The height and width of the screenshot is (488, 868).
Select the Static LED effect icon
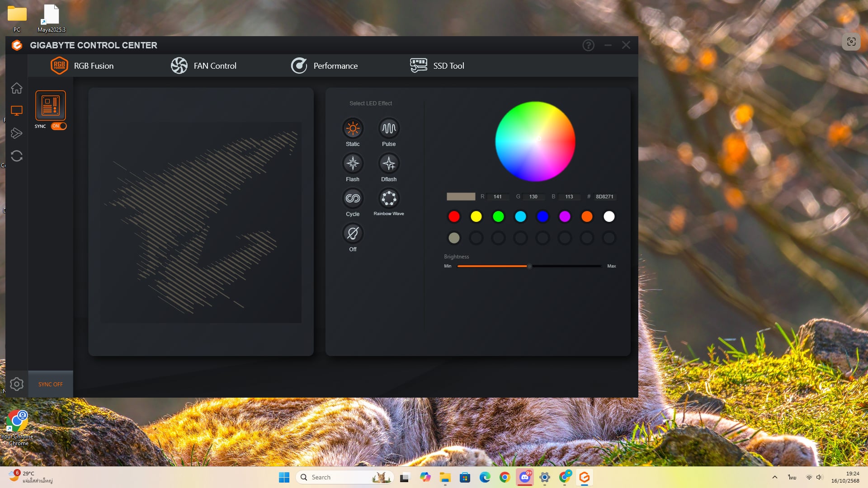pyautogui.click(x=353, y=128)
